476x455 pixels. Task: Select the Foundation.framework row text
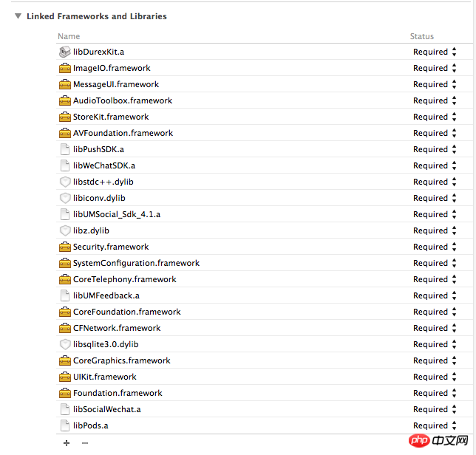(x=118, y=393)
